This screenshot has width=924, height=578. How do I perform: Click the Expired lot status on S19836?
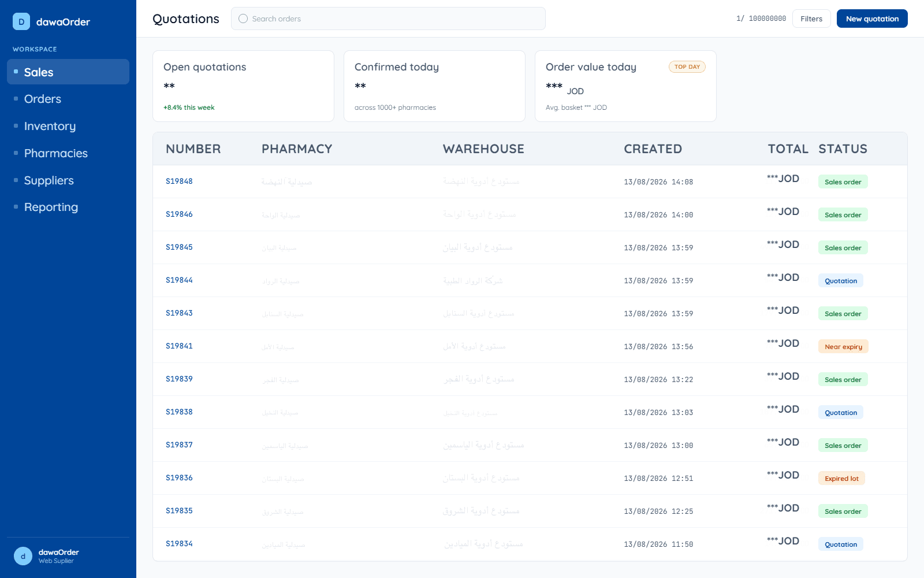(x=841, y=479)
